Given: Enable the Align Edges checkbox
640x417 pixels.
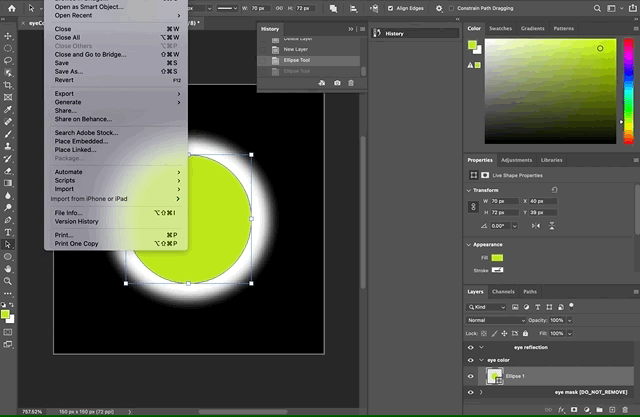Looking at the screenshot, I should coord(391,9).
